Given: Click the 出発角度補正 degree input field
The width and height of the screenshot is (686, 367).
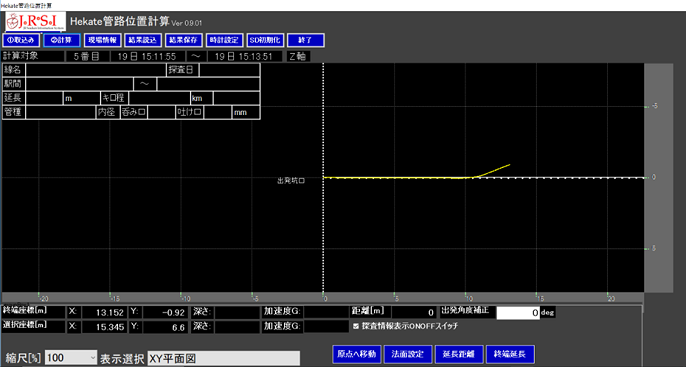Looking at the screenshot, I should [518, 313].
